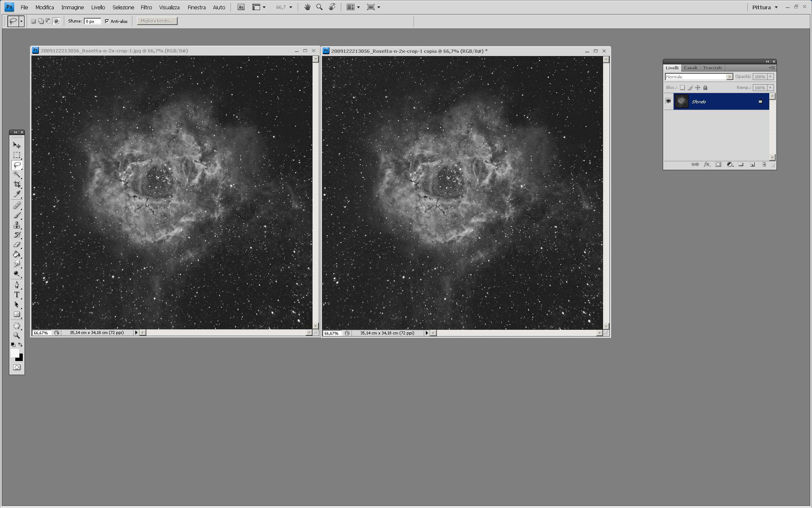This screenshot has width=812, height=508.
Task: Select the Clone Stamp tool
Action: (17, 225)
